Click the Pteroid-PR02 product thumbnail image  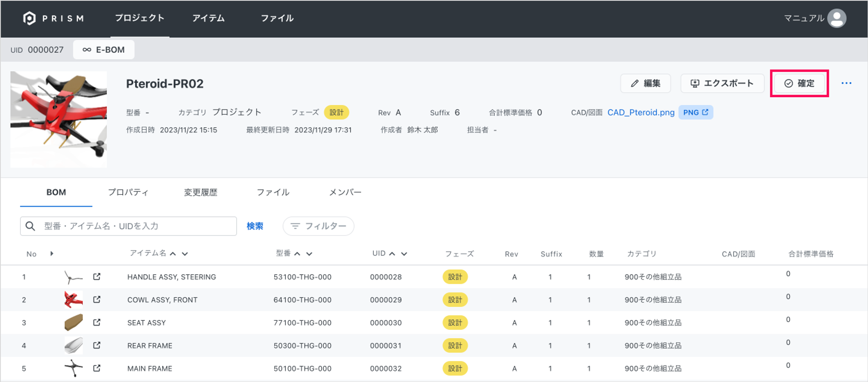[59, 119]
